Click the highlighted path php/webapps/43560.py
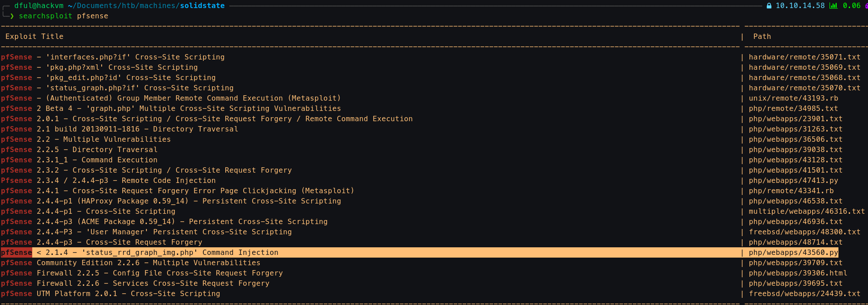 (x=794, y=253)
